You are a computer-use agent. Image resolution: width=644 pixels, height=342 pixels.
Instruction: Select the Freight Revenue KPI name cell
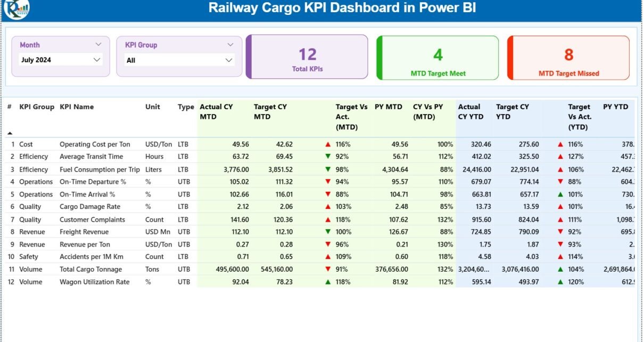(84, 232)
